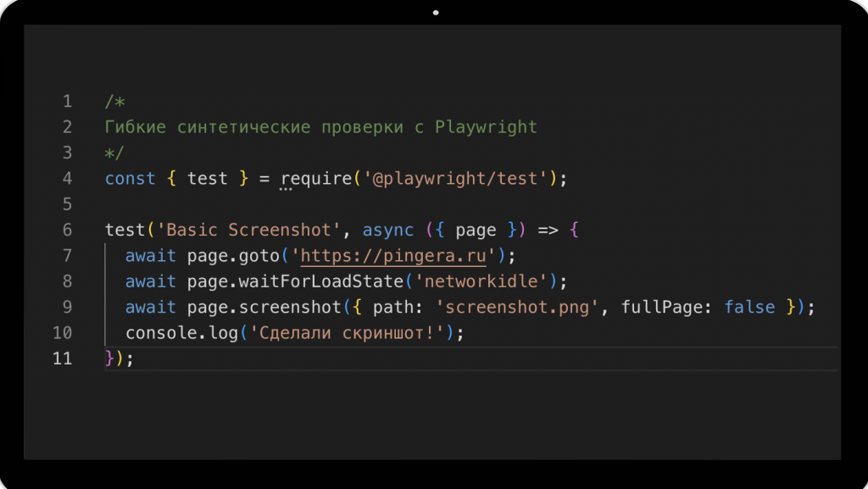This screenshot has height=489, width=868.
Task: Click line number 5 in the gutter
Action: coord(67,204)
